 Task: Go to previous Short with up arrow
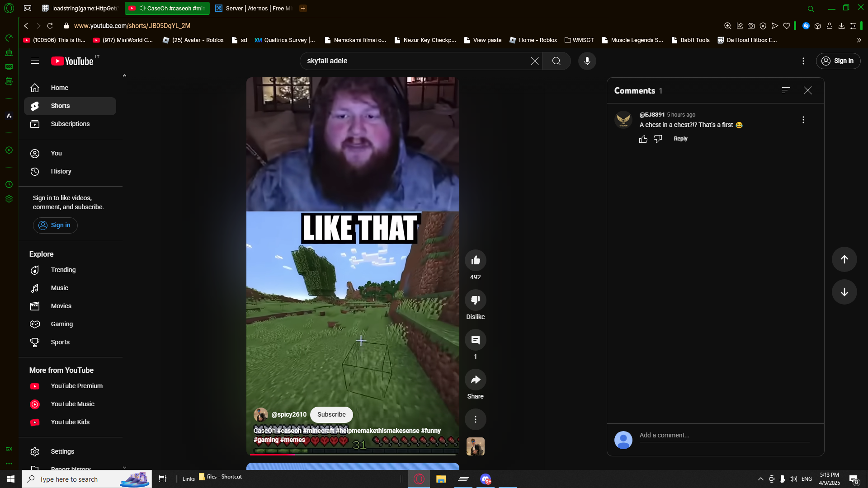tap(844, 259)
